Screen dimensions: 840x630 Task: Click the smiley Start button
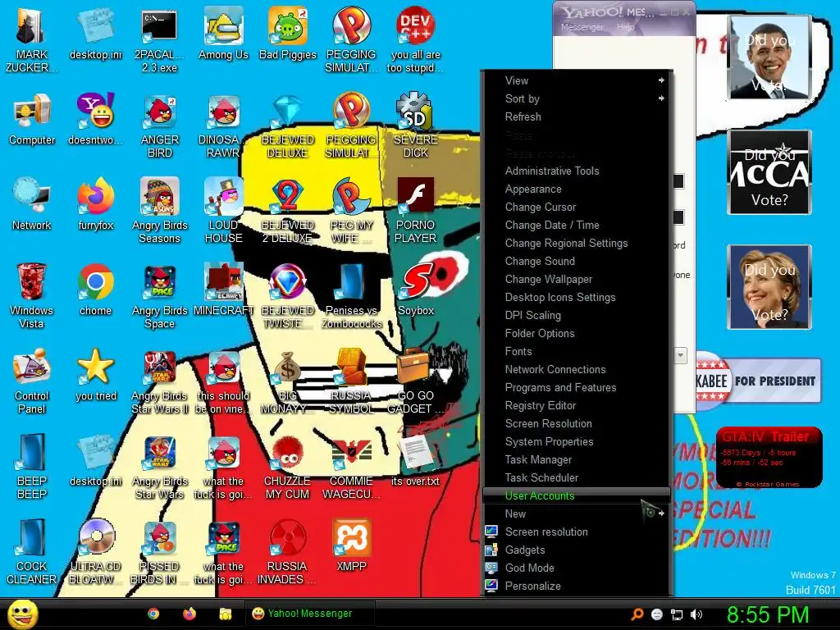[x=22, y=614]
